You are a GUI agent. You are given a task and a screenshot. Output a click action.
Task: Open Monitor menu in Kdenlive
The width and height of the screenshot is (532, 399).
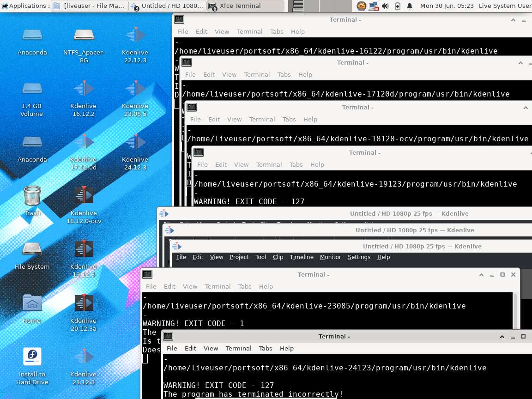[331, 257]
